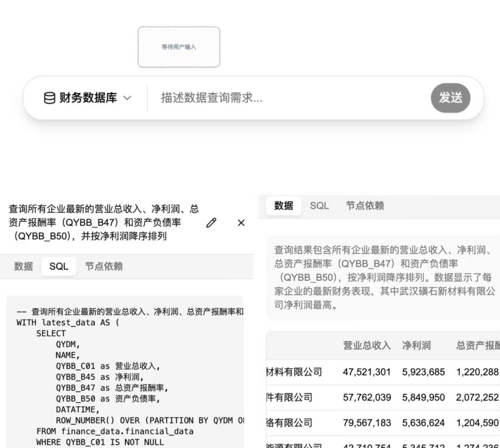This screenshot has height=448, width=500.
Task: Close the query panel with the X icon
Action: point(241,223)
